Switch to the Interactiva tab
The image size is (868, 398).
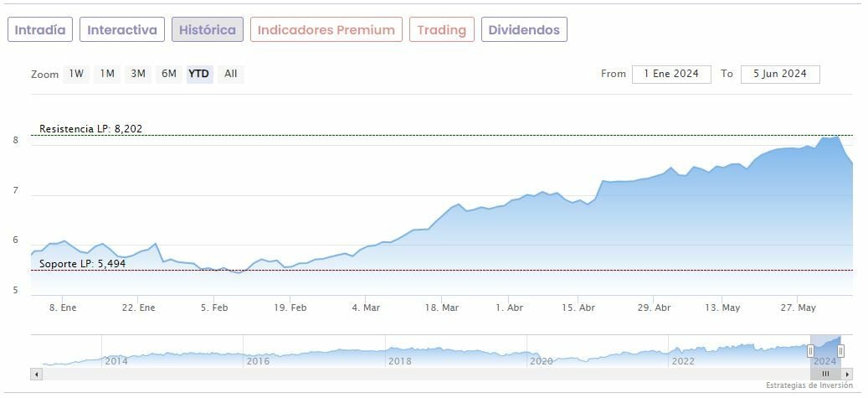122,30
